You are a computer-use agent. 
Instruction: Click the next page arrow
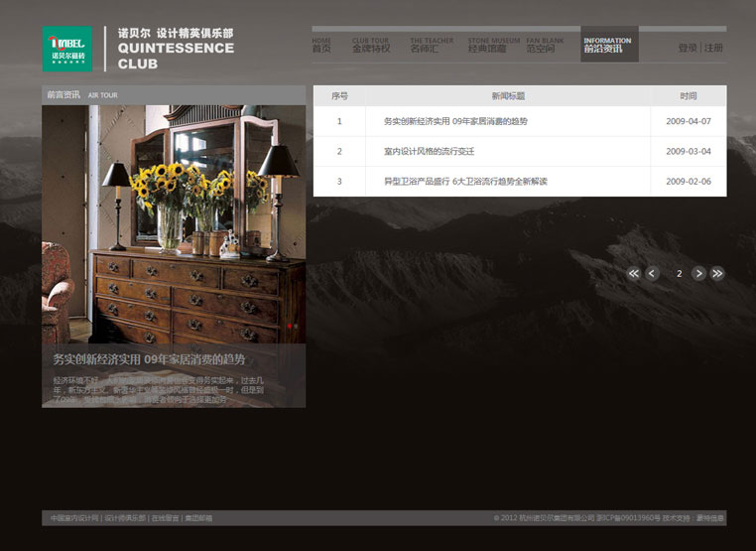point(698,273)
